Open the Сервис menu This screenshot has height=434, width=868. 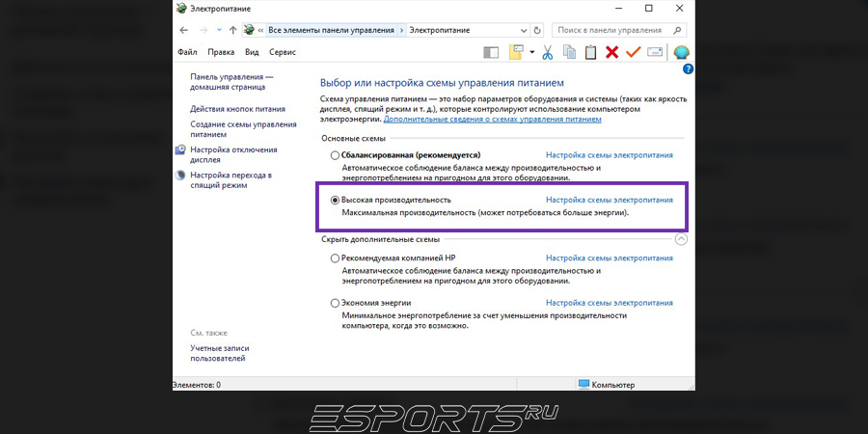[x=283, y=52]
